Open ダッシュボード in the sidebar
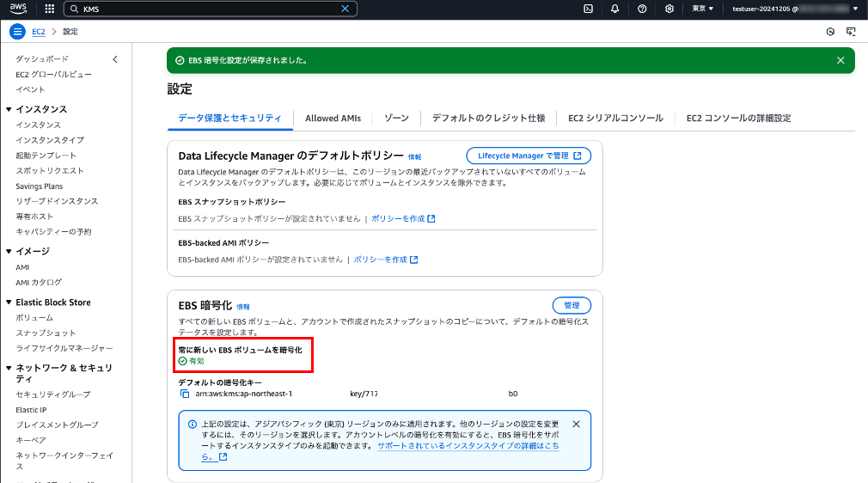The width and height of the screenshot is (868, 483). (x=42, y=58)
